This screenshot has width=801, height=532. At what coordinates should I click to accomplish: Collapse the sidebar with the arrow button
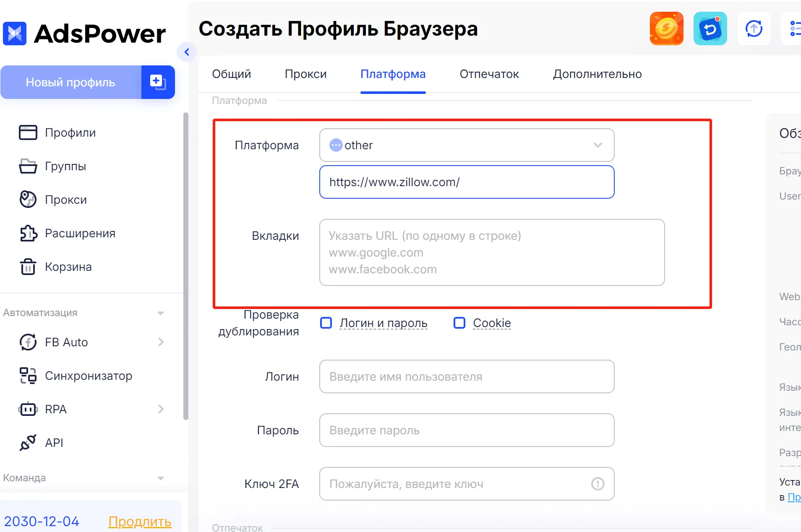pos(187,52)
